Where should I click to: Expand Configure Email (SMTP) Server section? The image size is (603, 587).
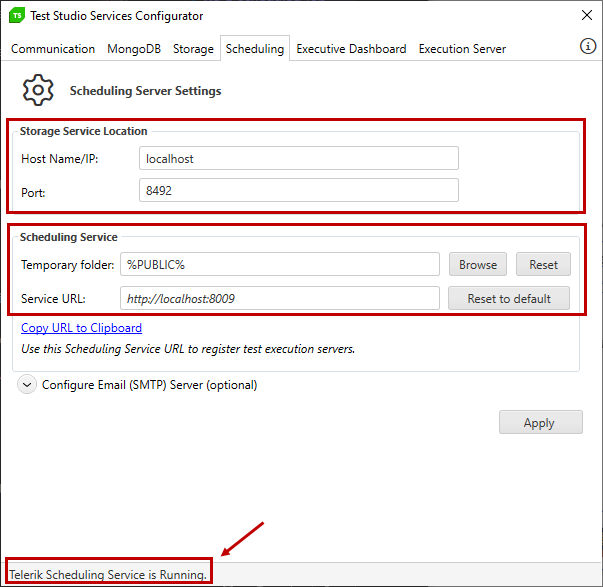click(27, 384)
